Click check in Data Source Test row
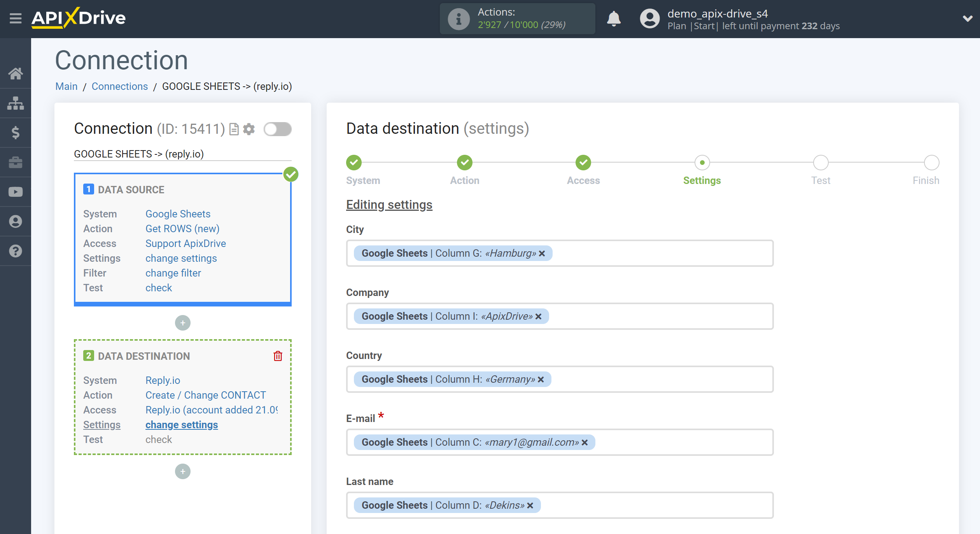The height and width of the screenshot is (534, 980). [159, 288]
